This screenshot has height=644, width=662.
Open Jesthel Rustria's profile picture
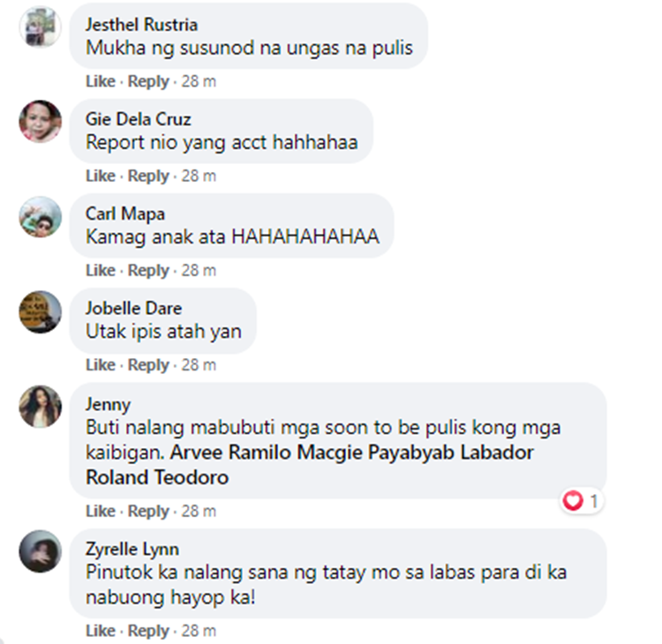[41, 26]
